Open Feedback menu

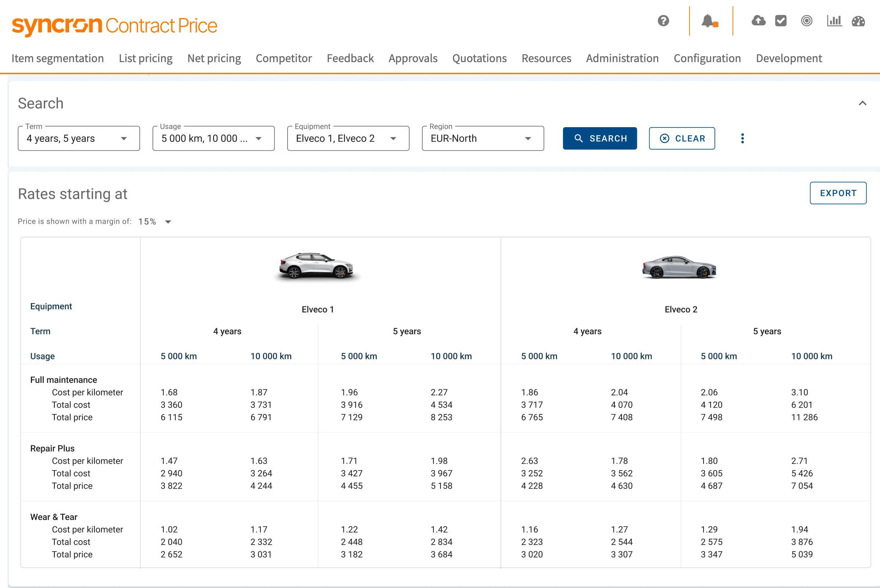click(x=350, y=58)
